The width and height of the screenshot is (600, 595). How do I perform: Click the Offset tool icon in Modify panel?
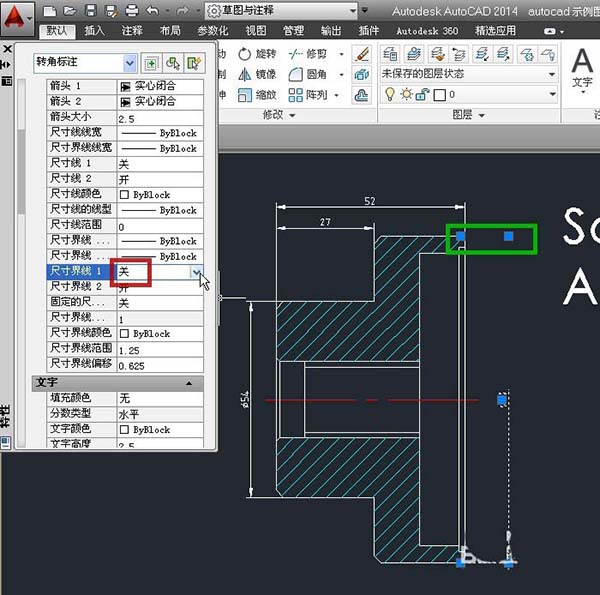pos(362,95)
